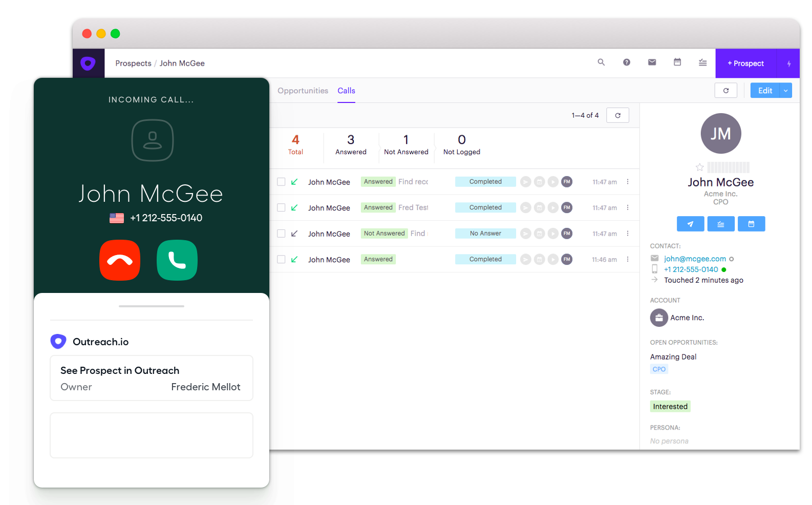
Task: Click Interested stage tag
Action: pyautogui.click(x=670, y=407)
